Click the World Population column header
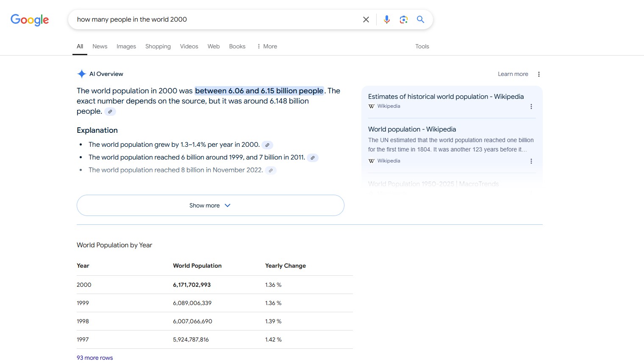The width and height of the screenshot is (644, 364). tap(197, 266)
